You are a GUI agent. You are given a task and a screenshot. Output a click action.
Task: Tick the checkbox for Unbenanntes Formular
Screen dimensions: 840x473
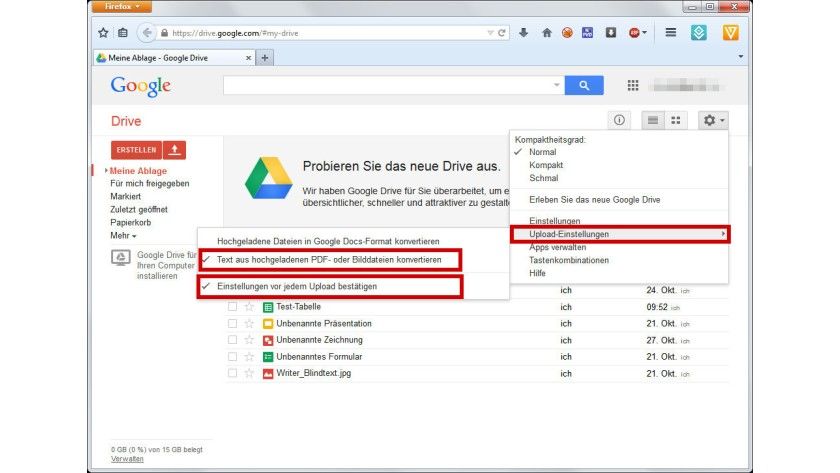click(x=232, y=357)
